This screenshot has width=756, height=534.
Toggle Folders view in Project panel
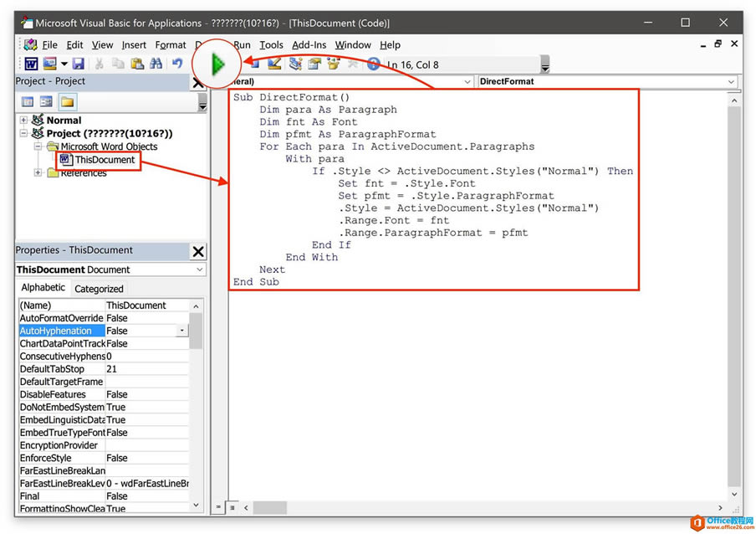point(67,102)
